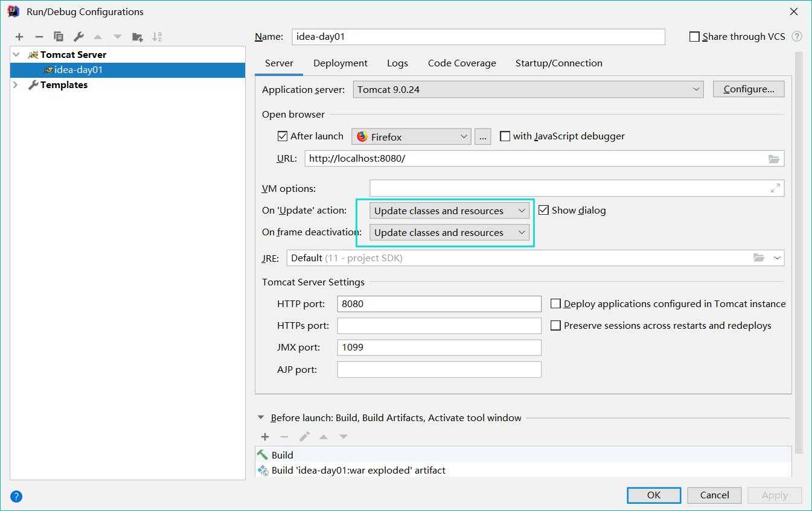Switch to Deployment tab
The image size is (812, 511).
(x=340, y=63)
